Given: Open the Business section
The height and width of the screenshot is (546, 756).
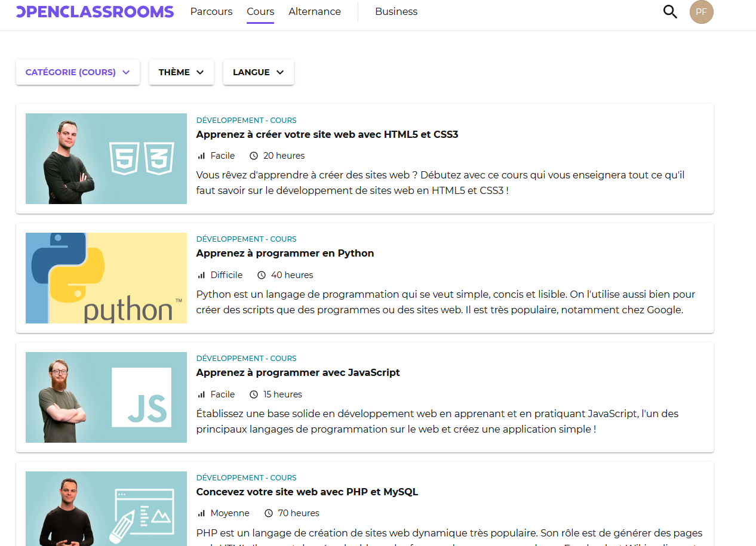Looking at the screenshot, I should 396,11.
